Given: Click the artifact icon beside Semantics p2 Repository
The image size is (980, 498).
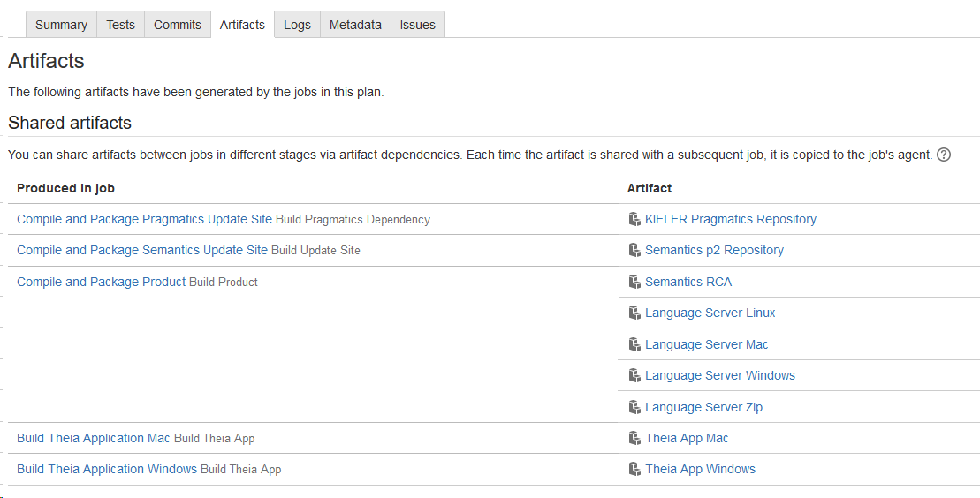Looking at the screenshot, I should pyautogui.click(x=634, y=250).
